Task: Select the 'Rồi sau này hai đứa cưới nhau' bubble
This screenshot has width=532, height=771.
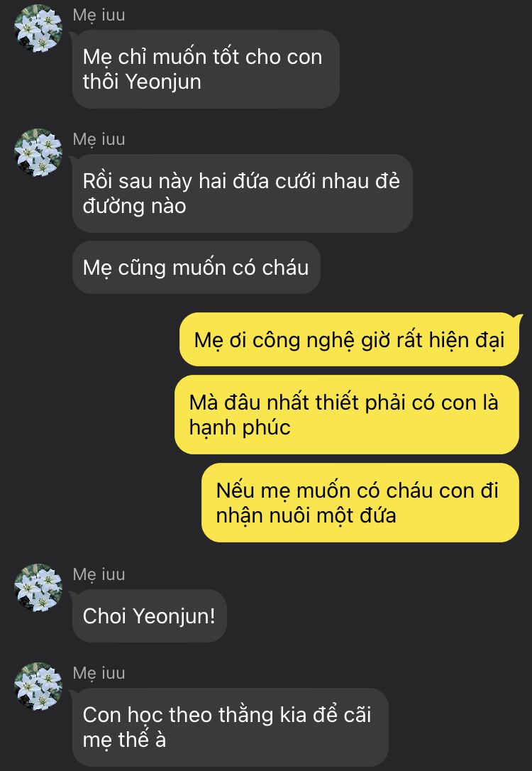Action: [x=242, y=194]
